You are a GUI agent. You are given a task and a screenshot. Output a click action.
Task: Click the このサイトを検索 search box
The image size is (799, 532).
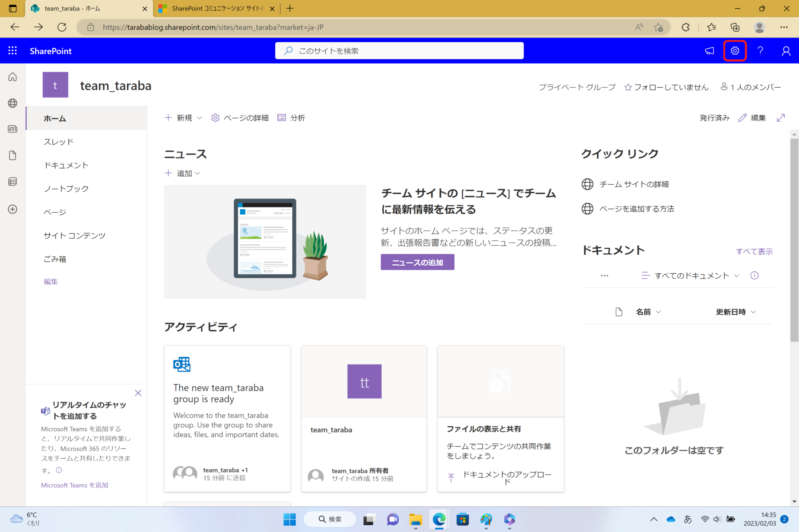coord(399,50)
